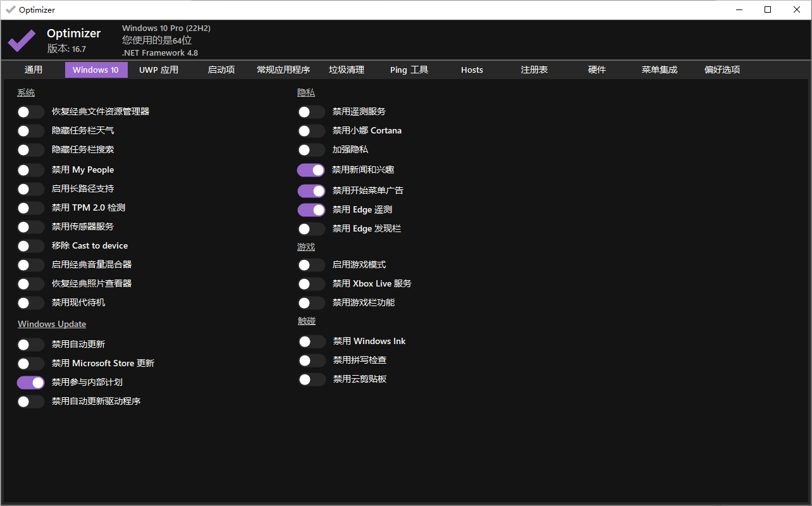The height and width of the screenshot is (506, 812).
Task: Click the Optimizer checkmark logo
Action: click(21, 40)
